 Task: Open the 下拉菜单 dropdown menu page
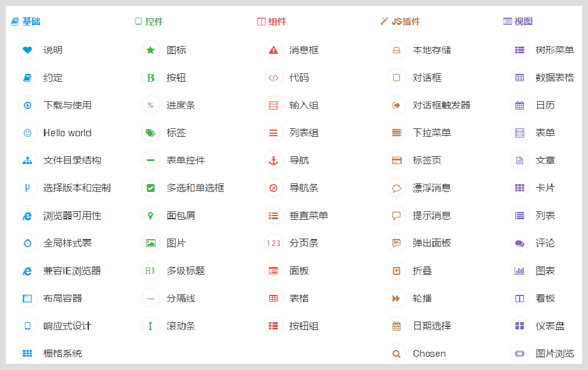431,133
